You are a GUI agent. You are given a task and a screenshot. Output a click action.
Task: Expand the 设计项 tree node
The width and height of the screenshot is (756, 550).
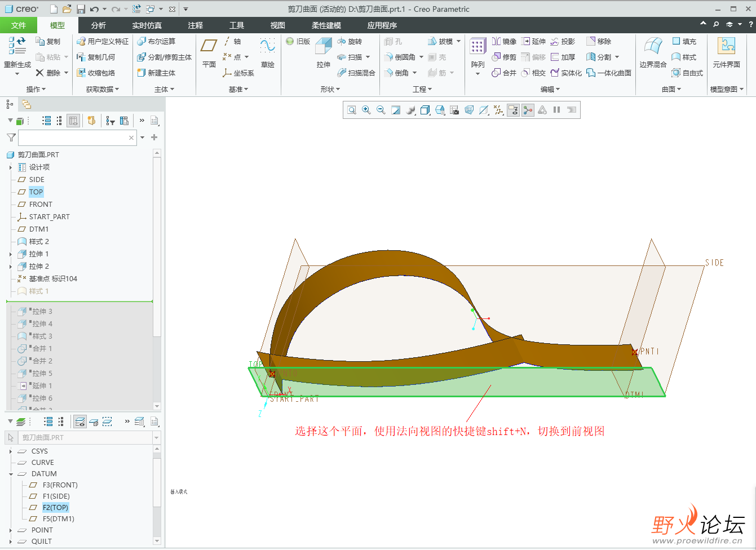[11, 167]
